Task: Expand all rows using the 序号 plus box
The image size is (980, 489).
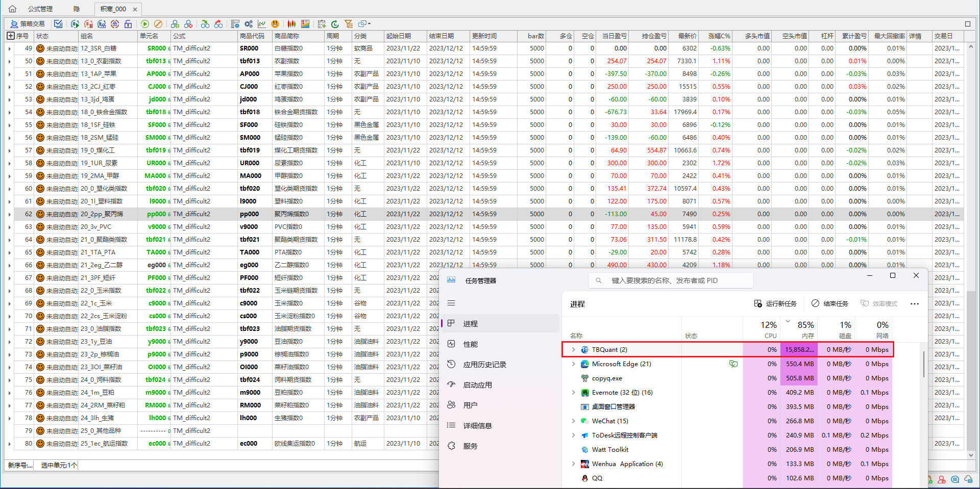Action: tap(10, 36)
